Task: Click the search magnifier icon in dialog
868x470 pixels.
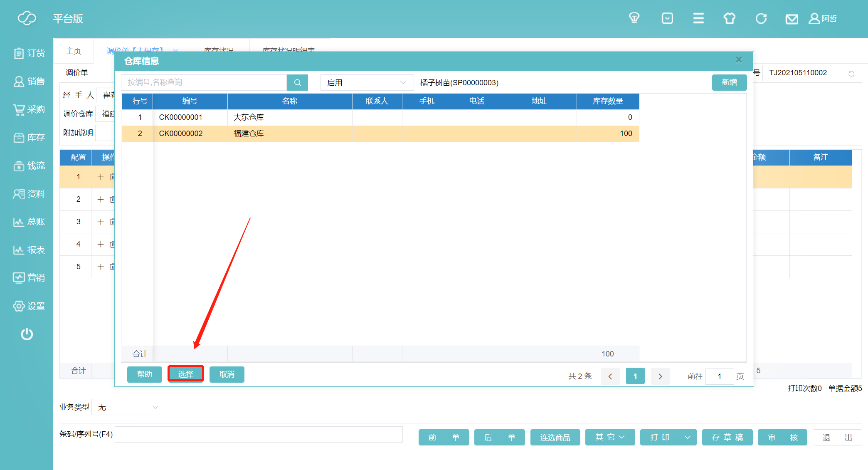Action: [297, 82]
